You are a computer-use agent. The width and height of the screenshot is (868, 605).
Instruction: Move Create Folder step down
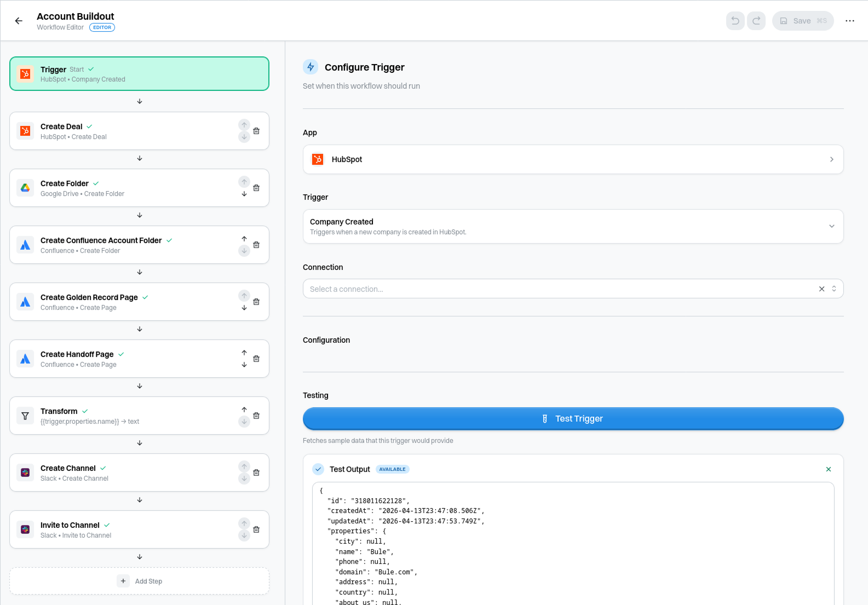[x=244, y=194]
